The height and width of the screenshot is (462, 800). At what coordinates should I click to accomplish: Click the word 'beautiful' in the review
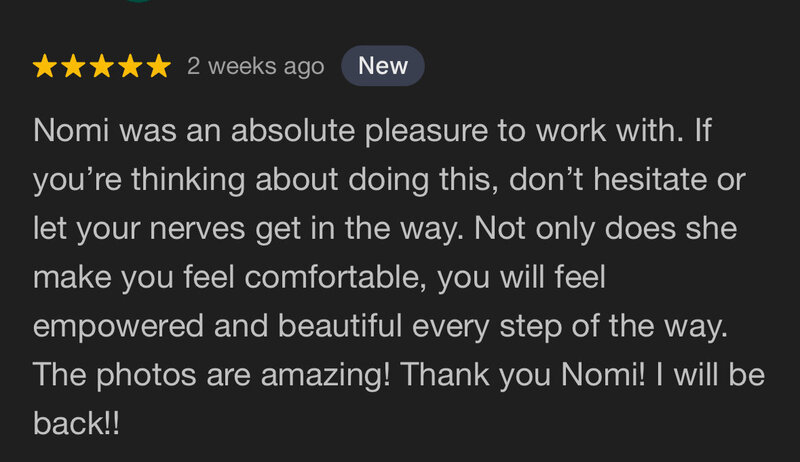tap(340, 326)
